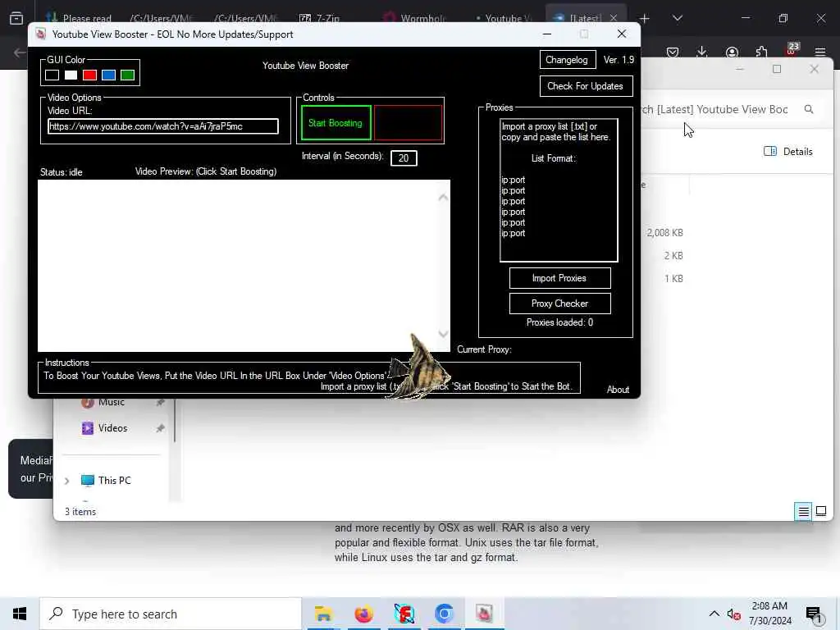Open the About link
This screenshot has height=630, width=840.
point(618,390)
